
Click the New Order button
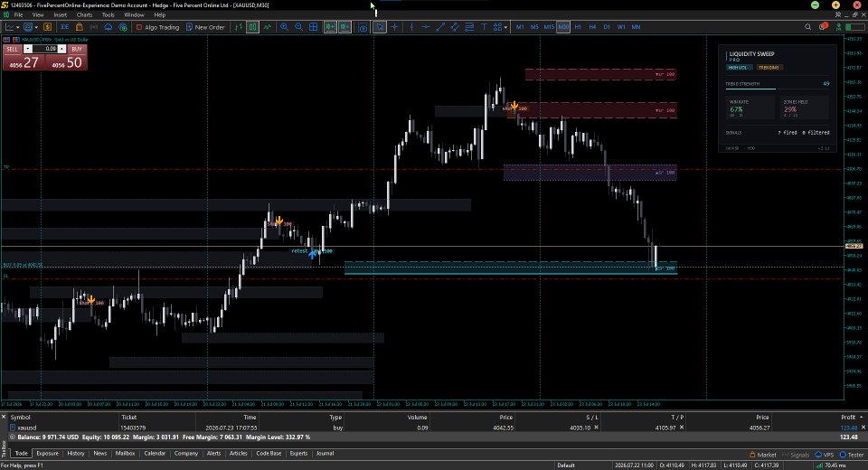(x=205, y=26)
